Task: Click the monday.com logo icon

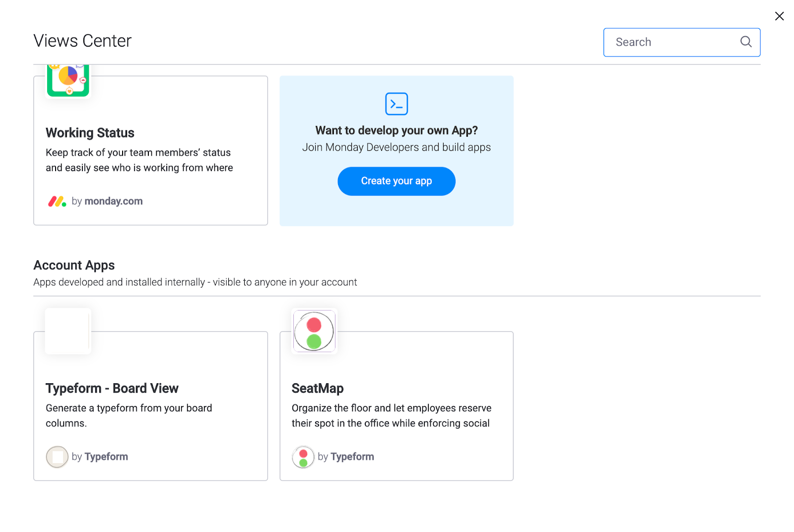Action: 57,201
